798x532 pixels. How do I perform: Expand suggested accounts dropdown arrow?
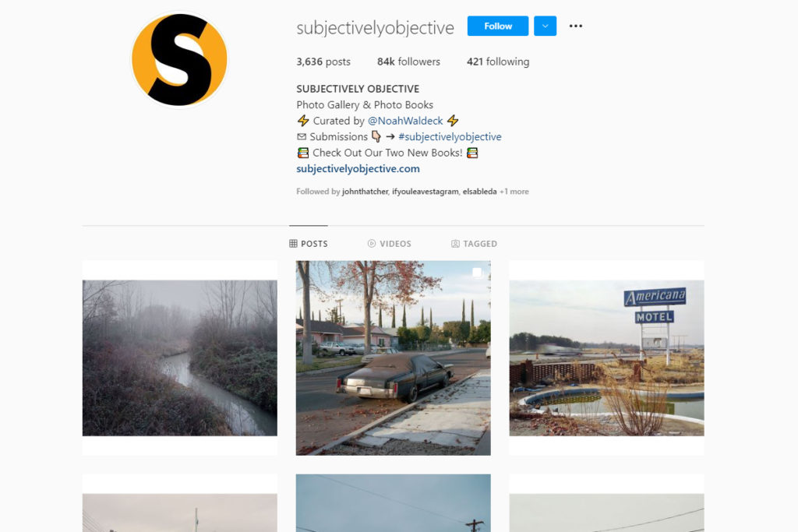coord(545,26)
